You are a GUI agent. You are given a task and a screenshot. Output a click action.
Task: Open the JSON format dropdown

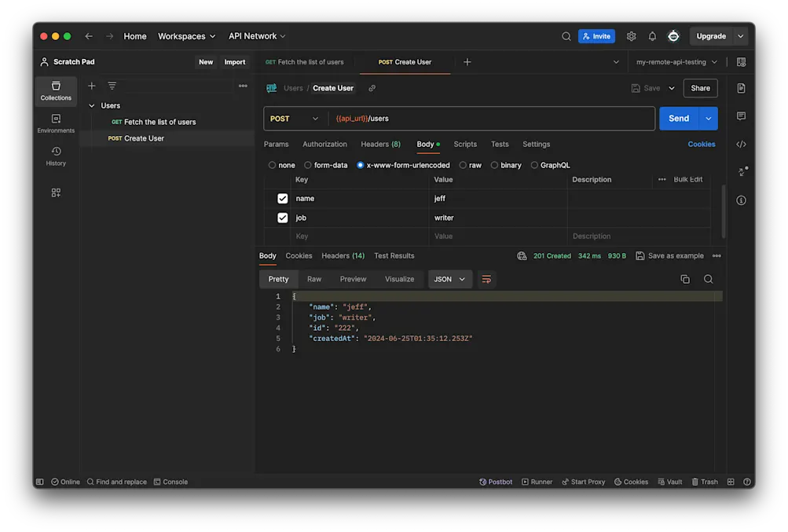pyautogui.click(x=449, y=279)
